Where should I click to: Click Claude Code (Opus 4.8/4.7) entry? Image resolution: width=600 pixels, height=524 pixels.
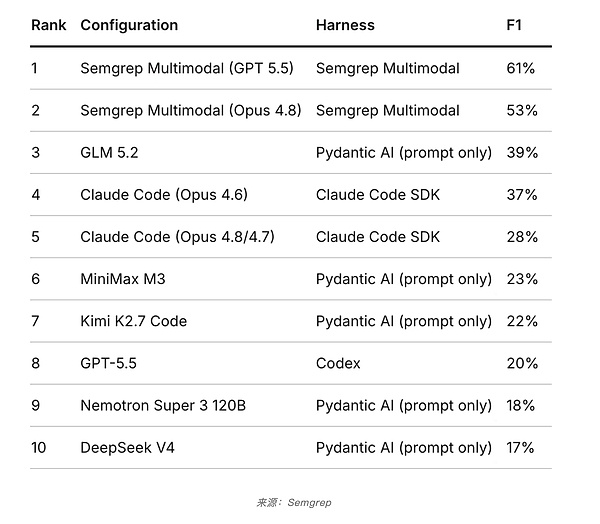(177, 237)
